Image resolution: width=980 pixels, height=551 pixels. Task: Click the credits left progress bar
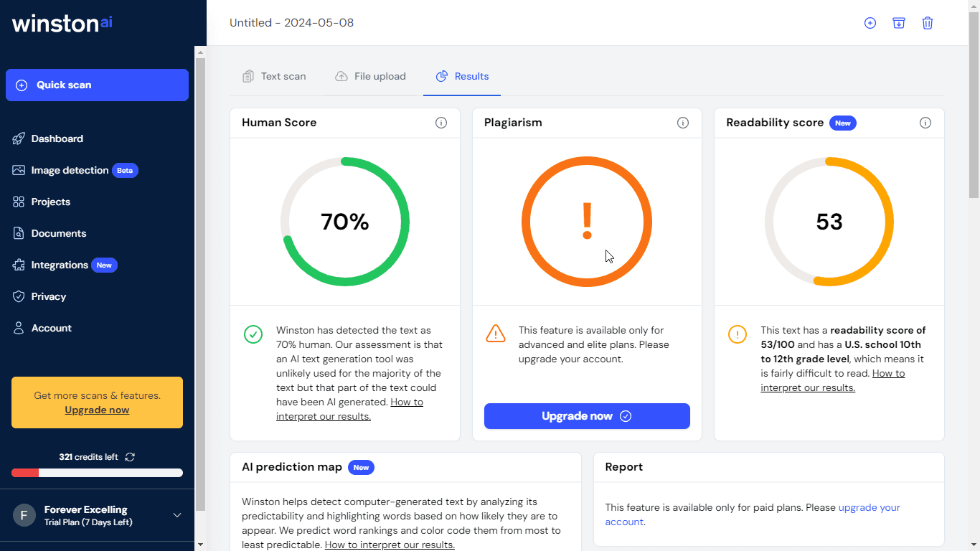pos(97,473)
